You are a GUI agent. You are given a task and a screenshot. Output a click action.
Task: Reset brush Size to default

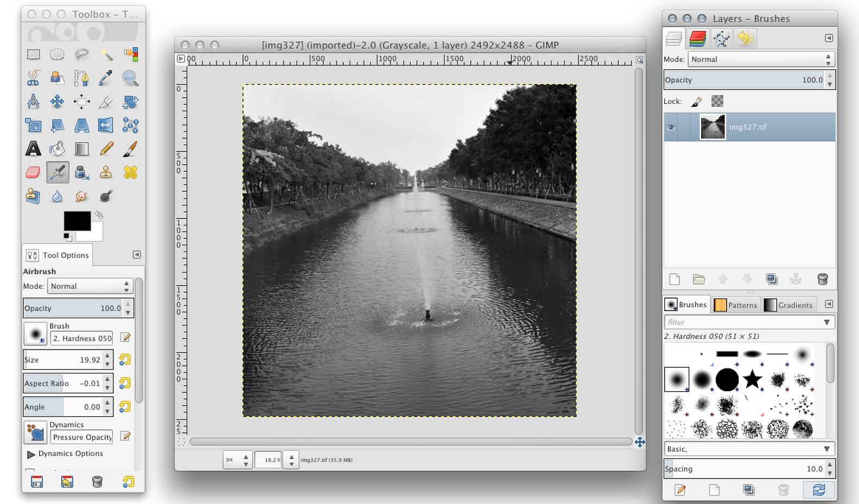click(125, 360)
